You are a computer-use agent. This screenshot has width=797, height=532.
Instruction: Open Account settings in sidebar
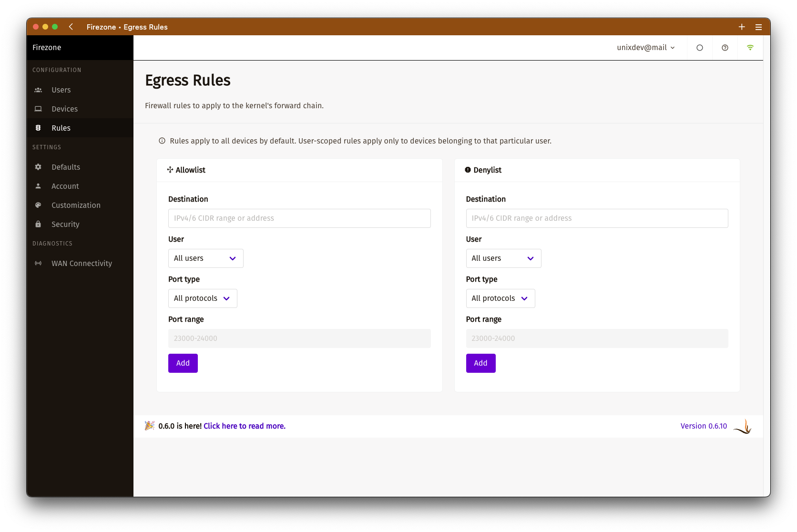click(x=80, y=186)
